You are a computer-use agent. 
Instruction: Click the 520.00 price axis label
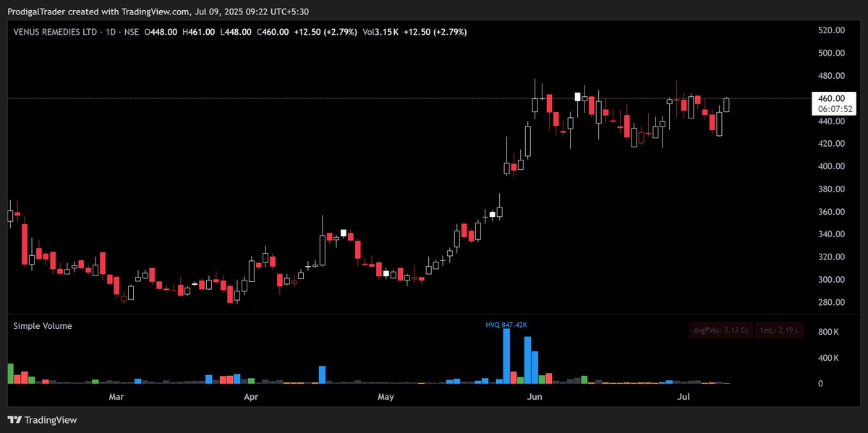[831, 30]
